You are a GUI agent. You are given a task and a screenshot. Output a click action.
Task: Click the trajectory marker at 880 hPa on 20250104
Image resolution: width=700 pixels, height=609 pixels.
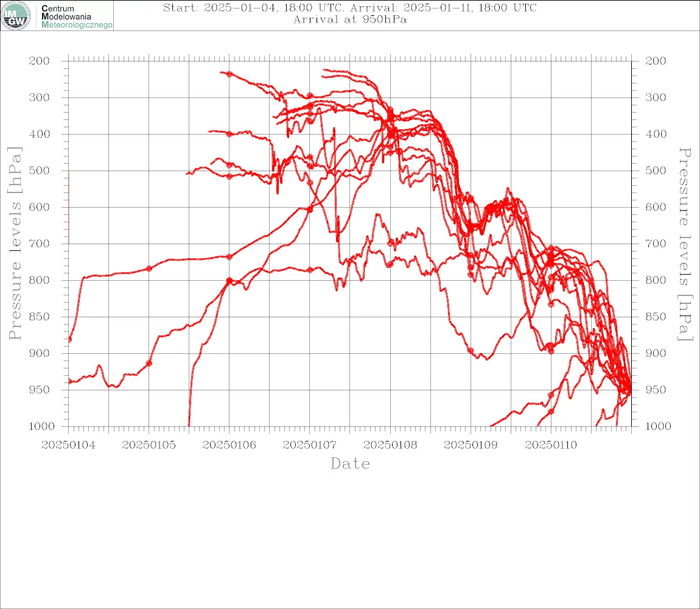[x=69, y=340]
